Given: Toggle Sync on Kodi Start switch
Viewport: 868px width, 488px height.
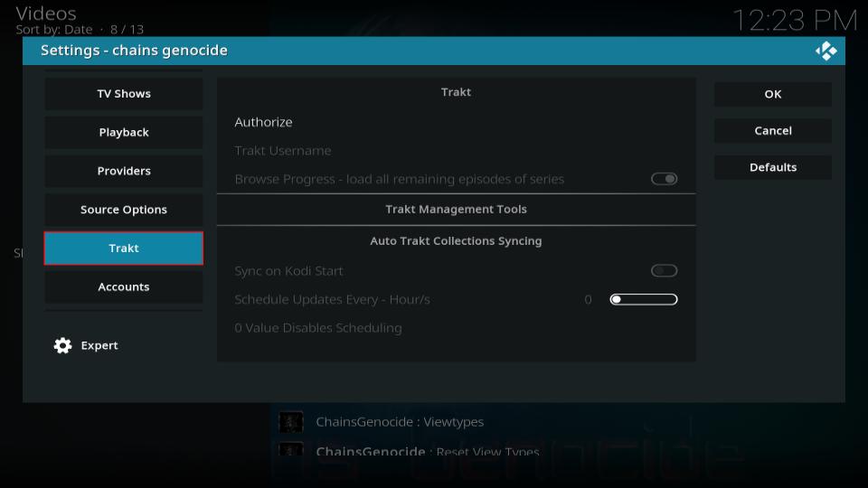Looking at the screenshot, I should 664,270.
